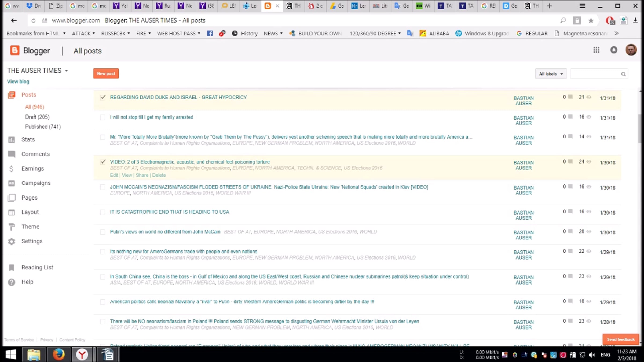Click the New post button

click(x=106, y=73)
